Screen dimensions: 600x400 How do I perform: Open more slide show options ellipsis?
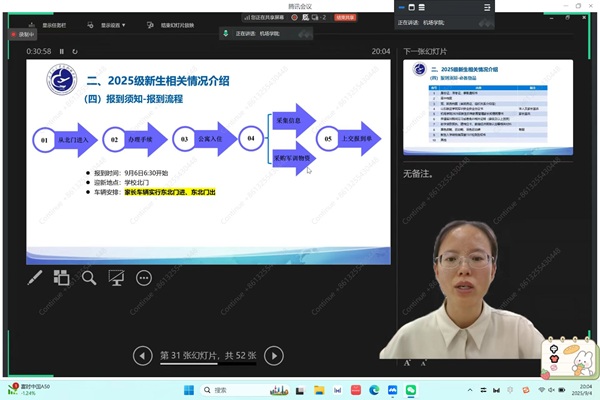click(x=143, y=278)
